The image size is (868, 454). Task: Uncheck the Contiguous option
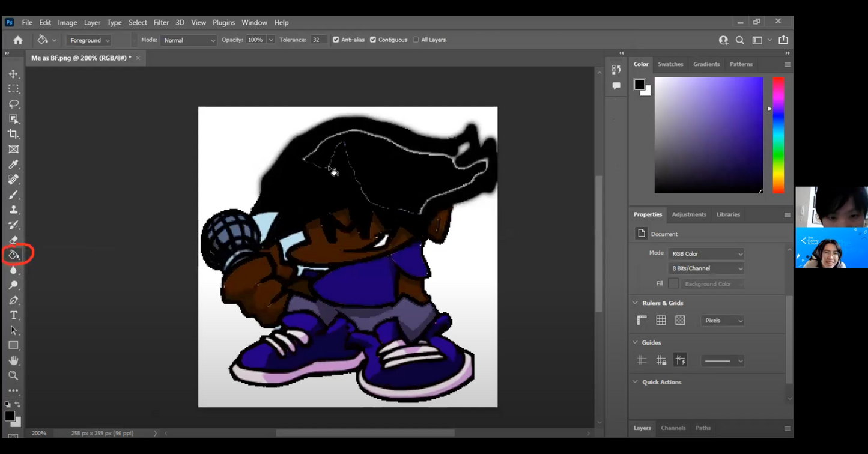tap(373, 40)
